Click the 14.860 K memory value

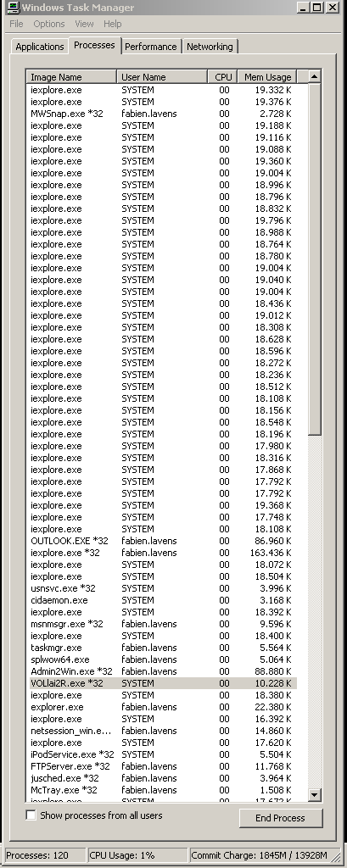click(272, 731)
